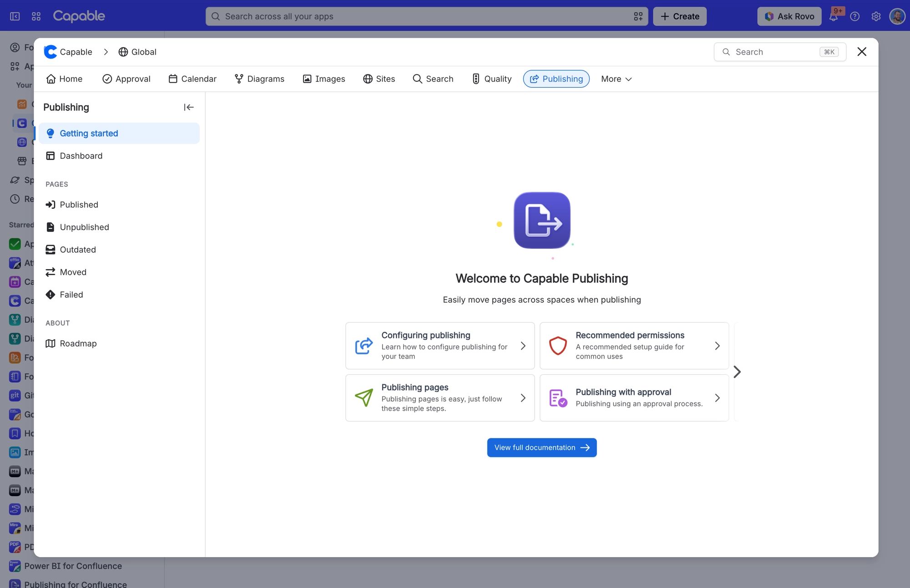This screenshot has width=910, height=588.
Task: Open the Search tab in navigation
Action: coord(433,79)
